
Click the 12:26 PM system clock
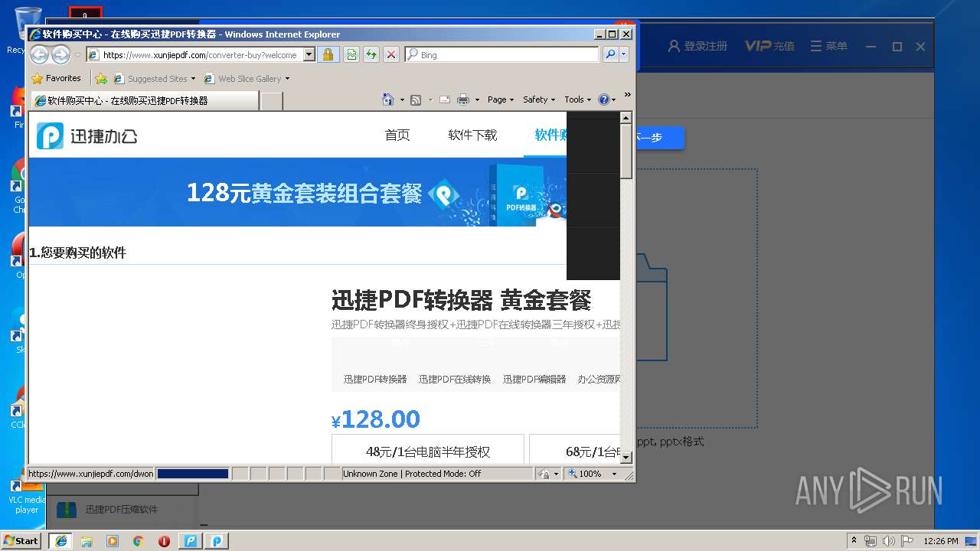coord(941,541)
